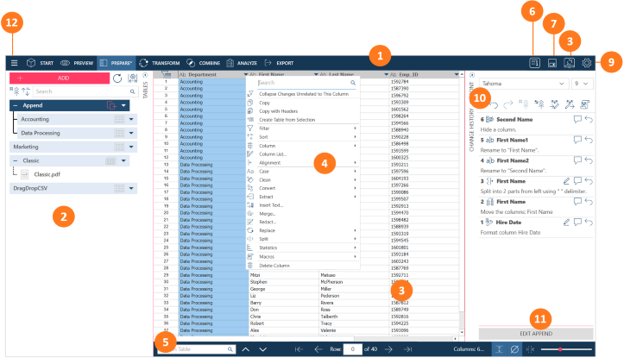Screen dimensions: 624x364
Task: Open the Tahoma font dropdown
Action: [525, 83]
